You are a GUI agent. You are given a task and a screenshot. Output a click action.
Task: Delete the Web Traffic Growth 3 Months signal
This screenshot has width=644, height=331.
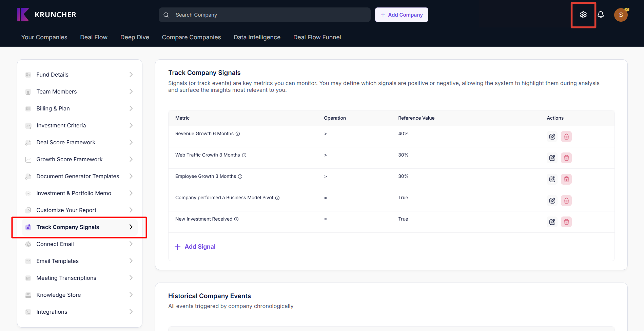click(566, 158)
